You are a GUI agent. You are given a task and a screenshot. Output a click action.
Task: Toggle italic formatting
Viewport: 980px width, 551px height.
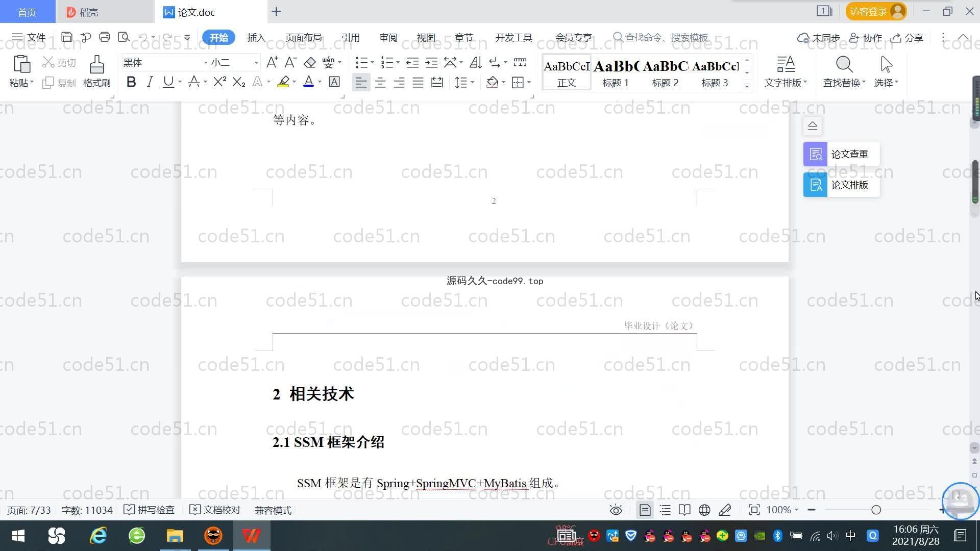pyautogui.click(x=150, y=82)
